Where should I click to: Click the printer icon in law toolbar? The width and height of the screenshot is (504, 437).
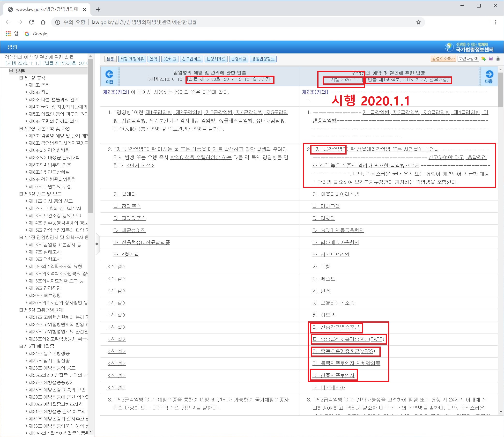tap(498, 59)
